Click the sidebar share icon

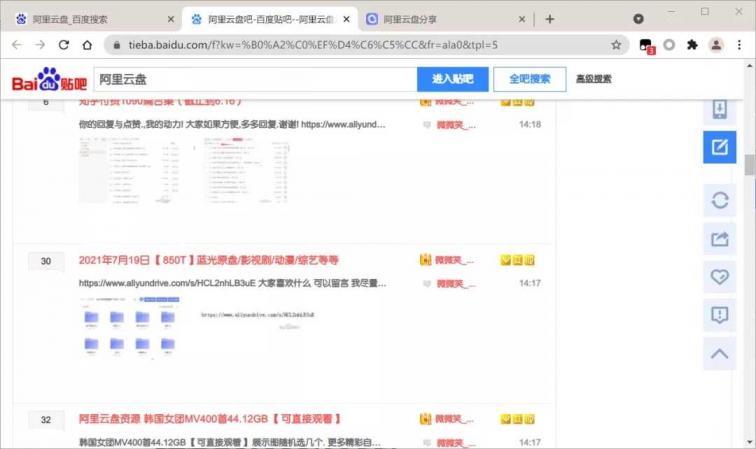719,239
